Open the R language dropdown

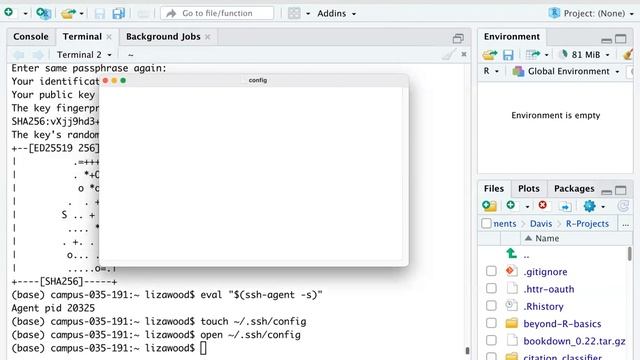point(491,71)
